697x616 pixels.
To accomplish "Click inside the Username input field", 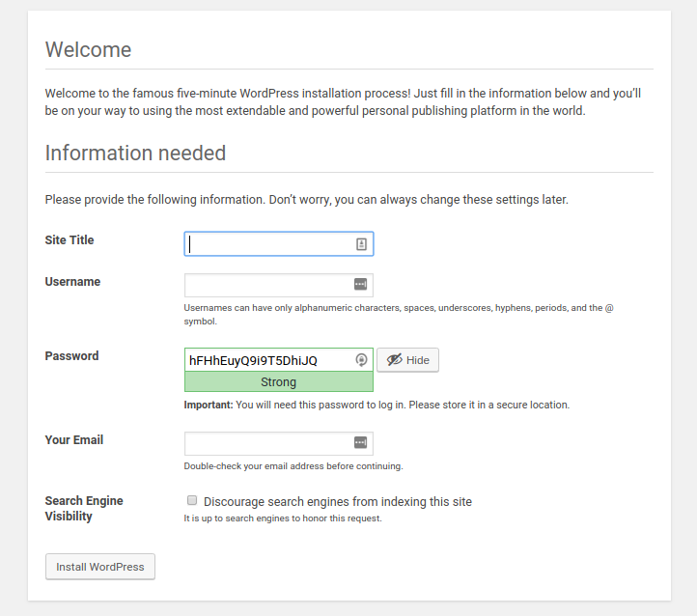I will pyautogui.click(x=279, y=286).
